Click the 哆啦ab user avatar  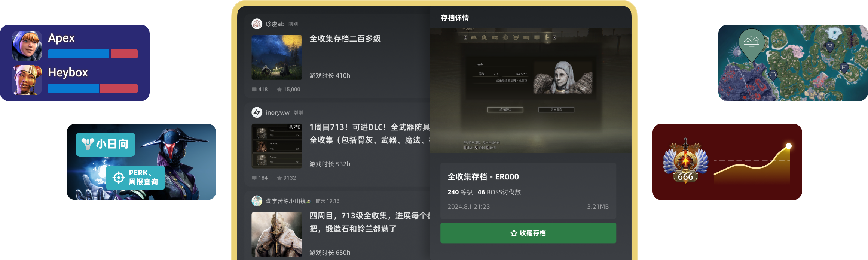[x=257, y=24]
